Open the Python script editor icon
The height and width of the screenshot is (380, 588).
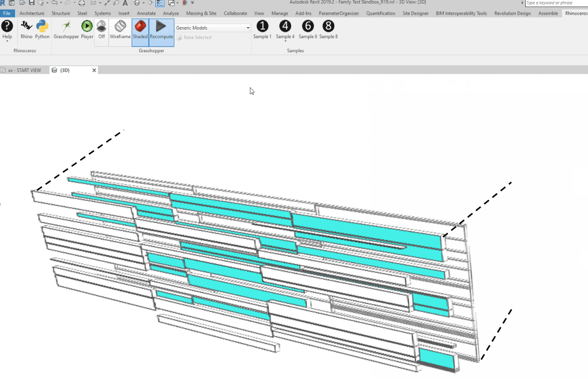tap(42, 29)
